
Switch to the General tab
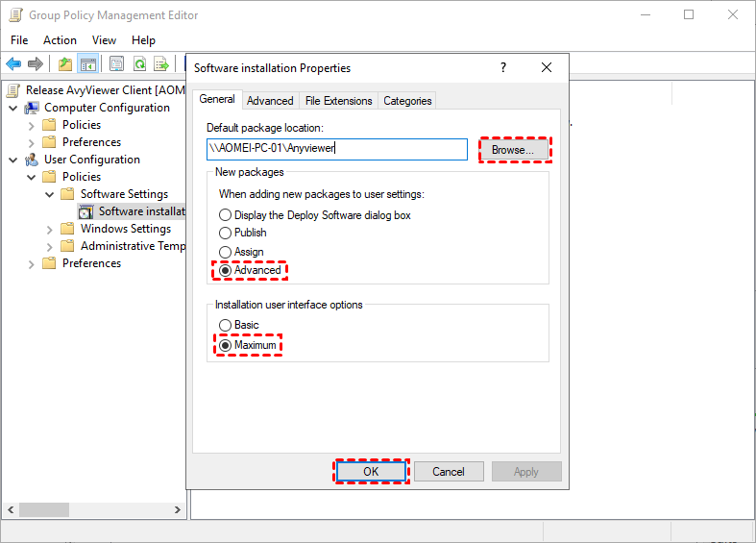tap(217, 99)
